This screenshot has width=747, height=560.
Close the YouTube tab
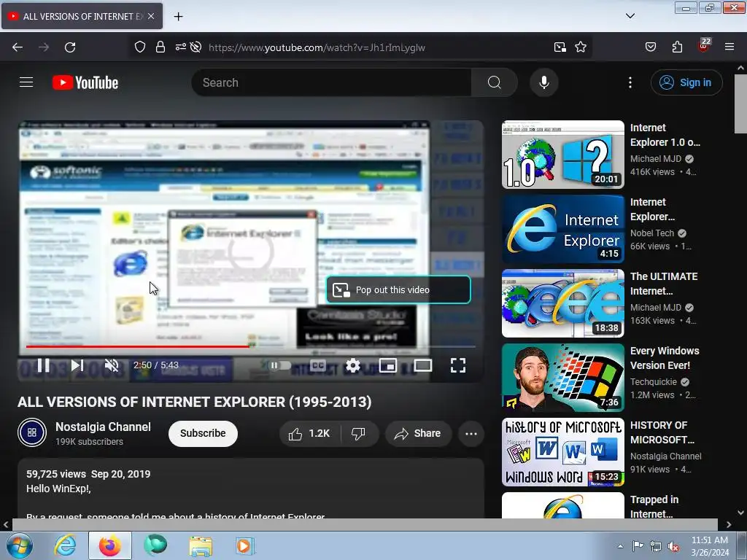(151, 16)
